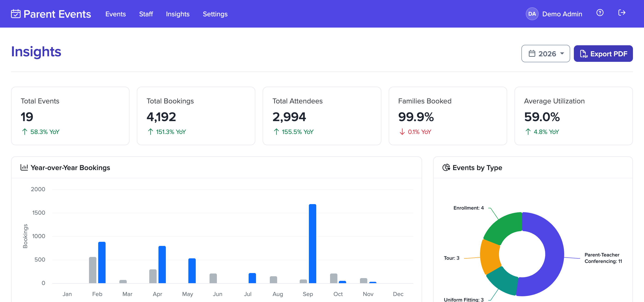Click the Parent Events brand title
Screen dimensions: 644x302
pyautogui.click(x=57, y=14)
